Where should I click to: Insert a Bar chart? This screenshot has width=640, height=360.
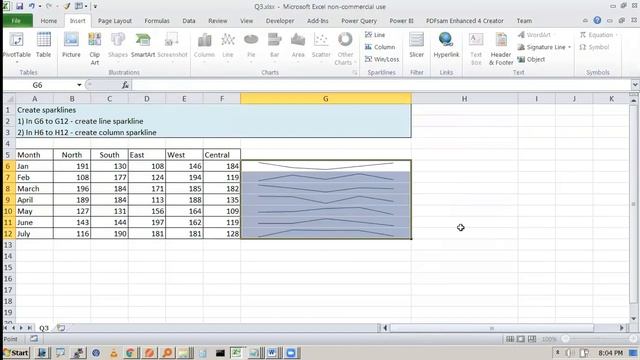[x=274, y=48]
